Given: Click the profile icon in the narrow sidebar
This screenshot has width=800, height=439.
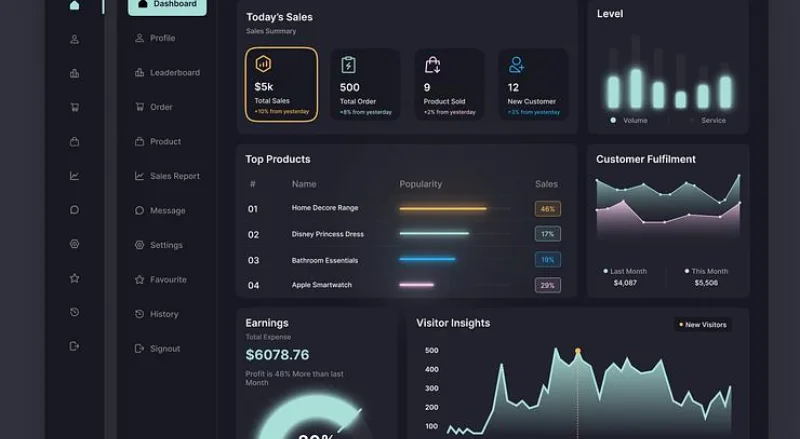Looking at the screenshot, I should click(x=74, y=39).
